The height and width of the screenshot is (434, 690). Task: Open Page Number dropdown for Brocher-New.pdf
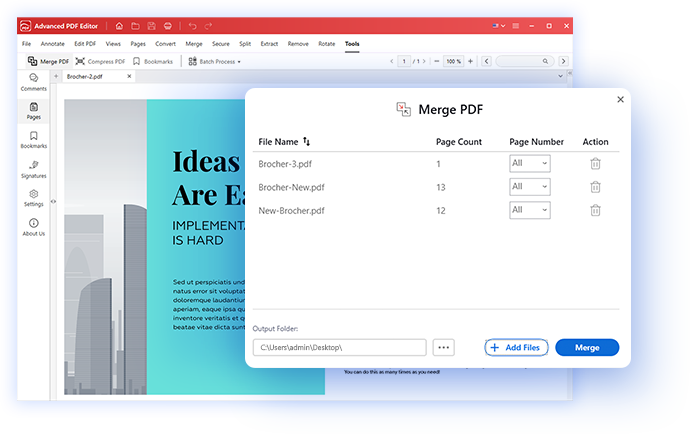[529, 187]
